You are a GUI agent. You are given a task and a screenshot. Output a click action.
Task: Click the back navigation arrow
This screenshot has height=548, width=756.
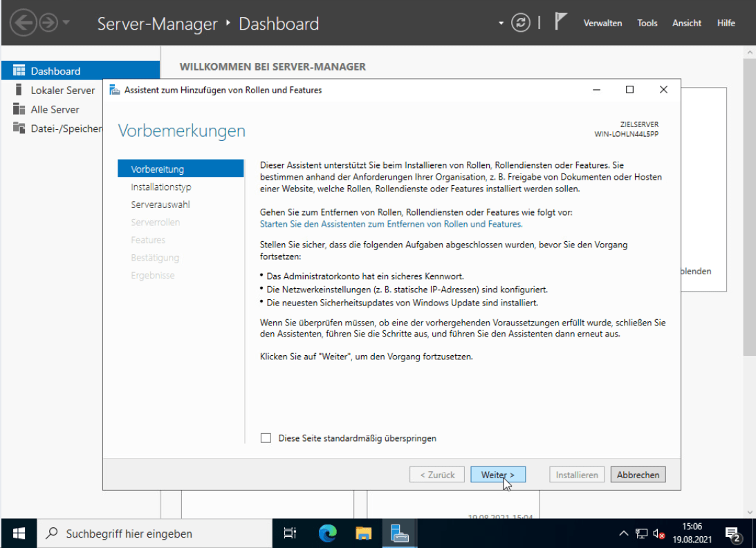23,23
